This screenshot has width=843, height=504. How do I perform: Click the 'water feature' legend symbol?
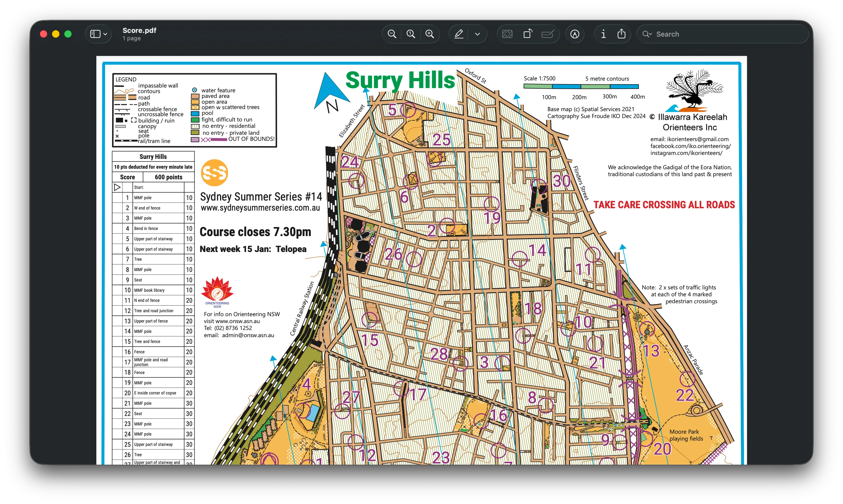coord(194,90)
